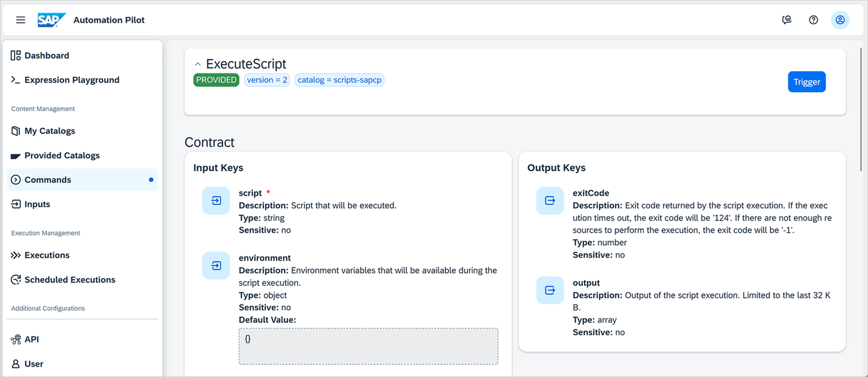Open the help question mark icon
This screenshot has height=377, width=868.
pyautogui.click(x=813, y=20)
